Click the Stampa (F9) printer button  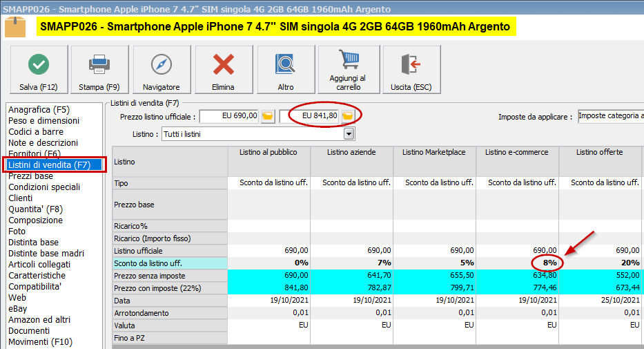[x=99, y=70]
